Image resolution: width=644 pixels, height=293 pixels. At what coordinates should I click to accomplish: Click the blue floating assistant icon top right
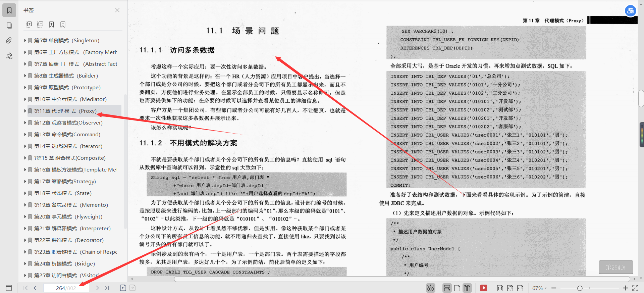point(631,11)
